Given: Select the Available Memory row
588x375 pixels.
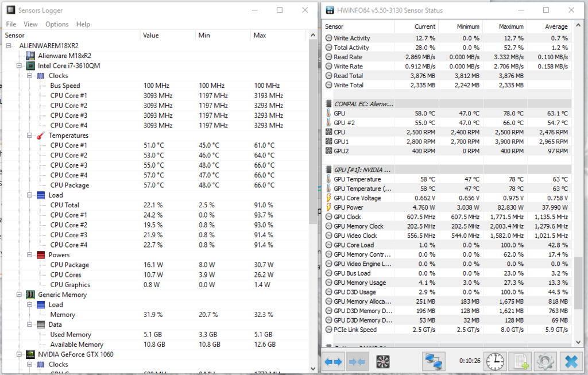Looking at the screenshot, I should (155, 344).
